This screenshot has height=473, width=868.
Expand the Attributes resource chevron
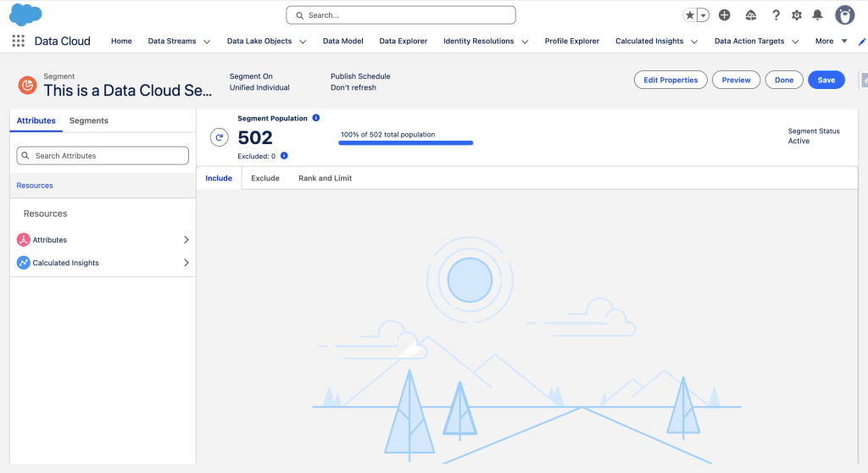pos(186,240)
